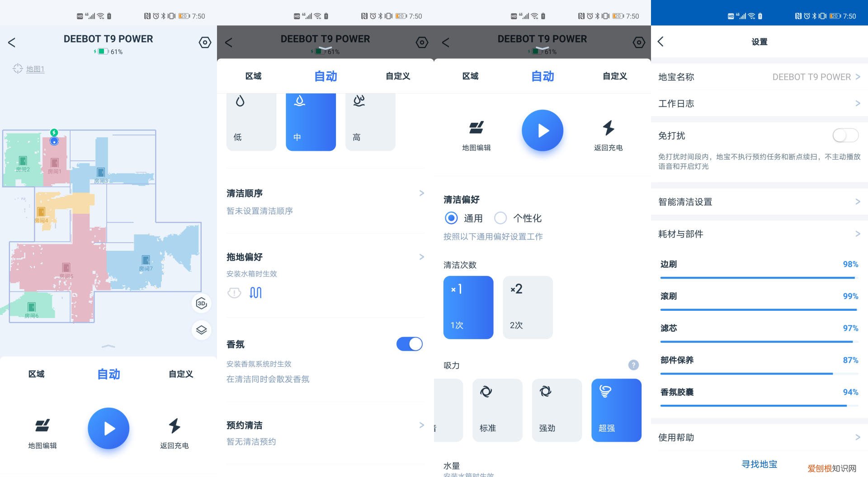Screen dimensions: 868x477
Task: Select 超强 suction power mode
Action: point(616,410)
